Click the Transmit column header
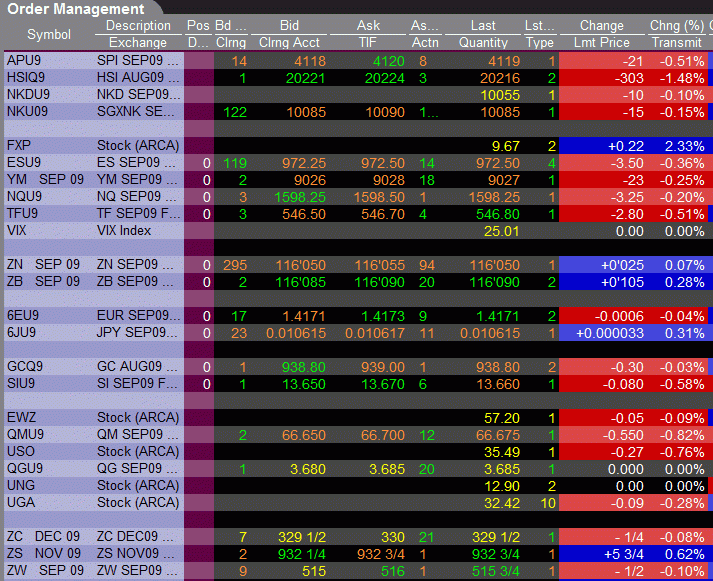Screen dimensions: 713x581 [x=677, y=42]
